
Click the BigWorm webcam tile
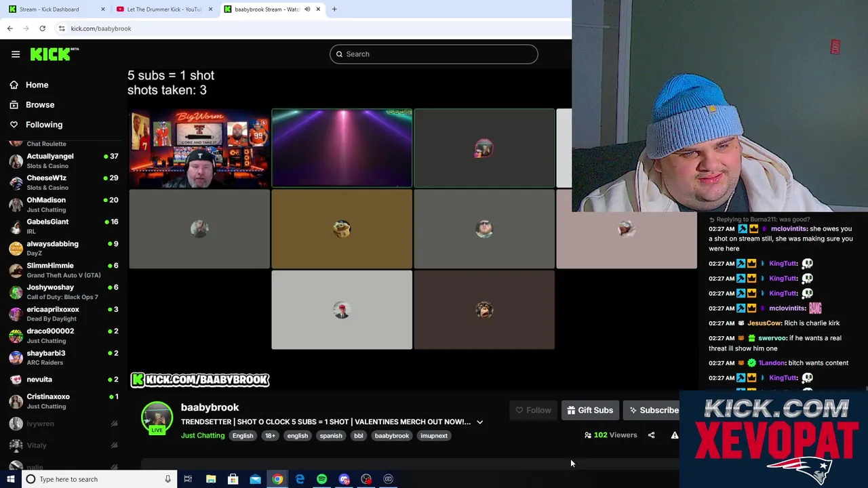pos(199,148)
